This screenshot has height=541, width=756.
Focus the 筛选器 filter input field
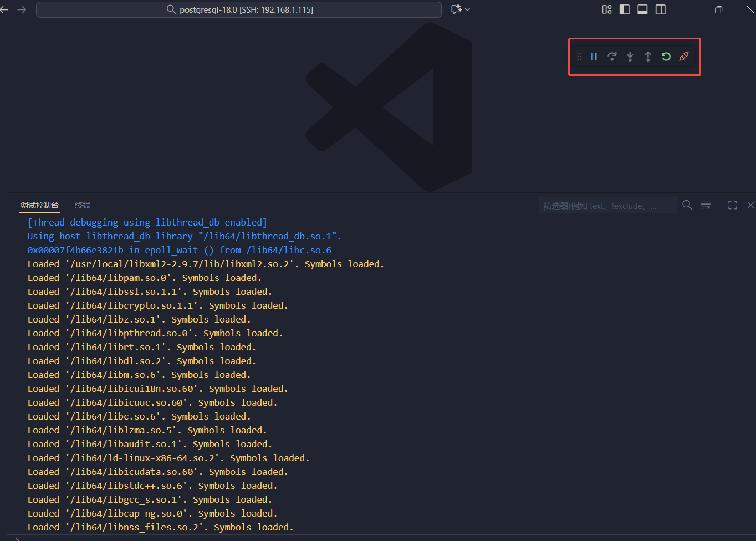click(x=607, y=205)
